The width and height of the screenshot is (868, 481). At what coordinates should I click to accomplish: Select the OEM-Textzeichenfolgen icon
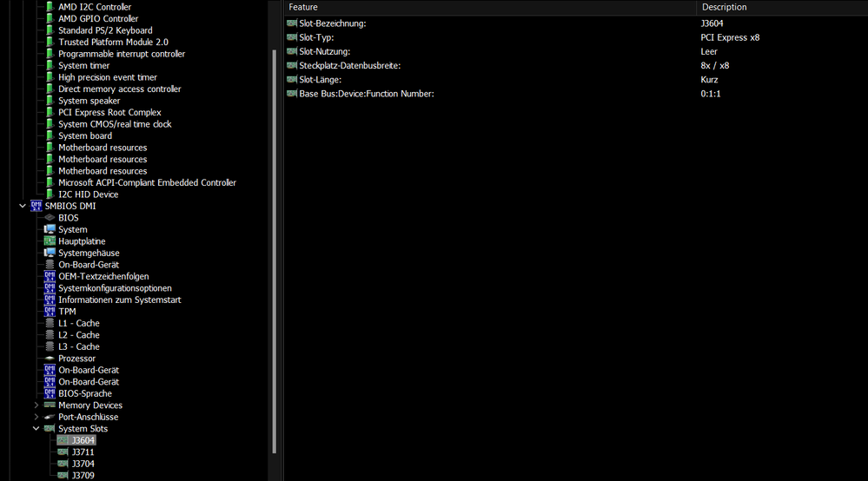tap(50, 276)
